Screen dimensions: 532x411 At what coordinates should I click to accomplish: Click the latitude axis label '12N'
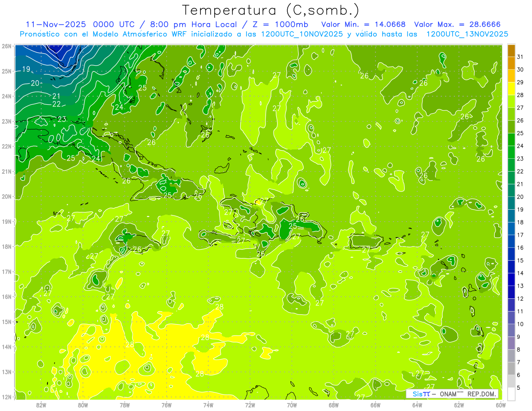click(x=6, y=397)
